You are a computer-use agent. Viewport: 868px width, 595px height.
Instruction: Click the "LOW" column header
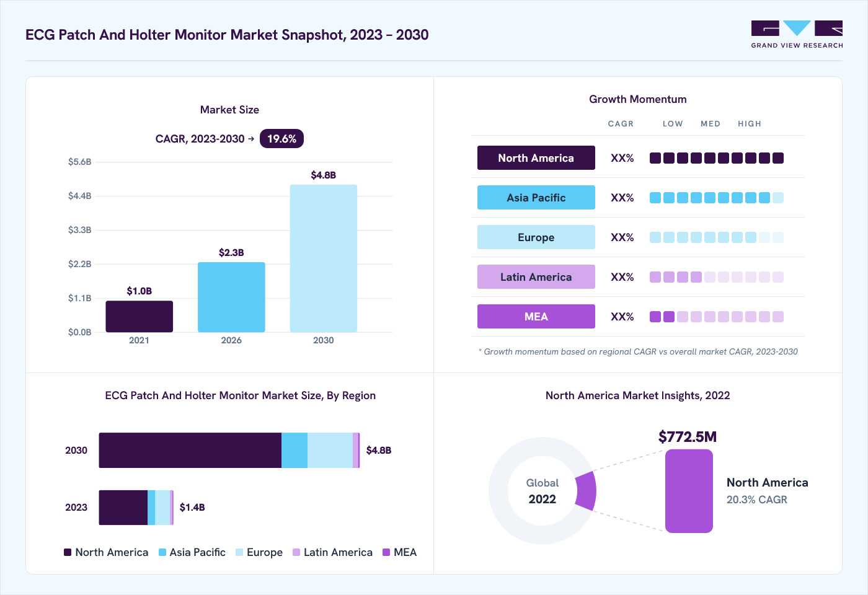[673, 124]
